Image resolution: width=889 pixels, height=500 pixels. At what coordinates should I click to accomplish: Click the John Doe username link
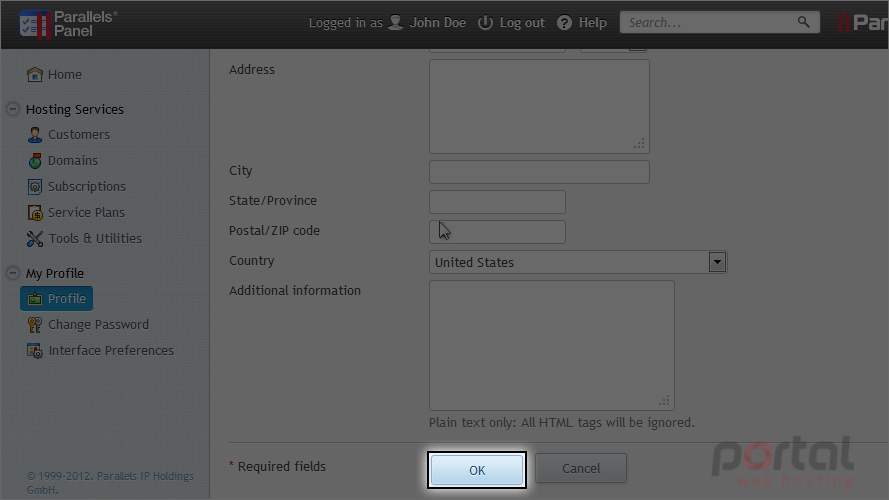click(x=438, y=23)
